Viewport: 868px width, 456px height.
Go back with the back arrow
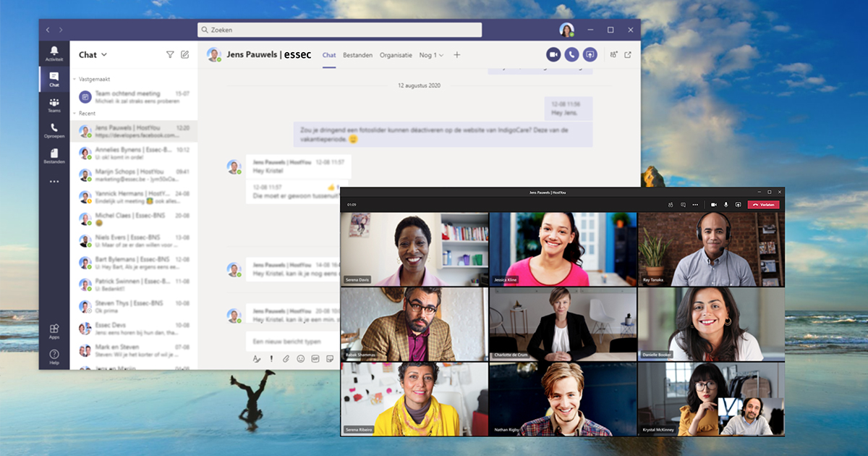[48, 30]
